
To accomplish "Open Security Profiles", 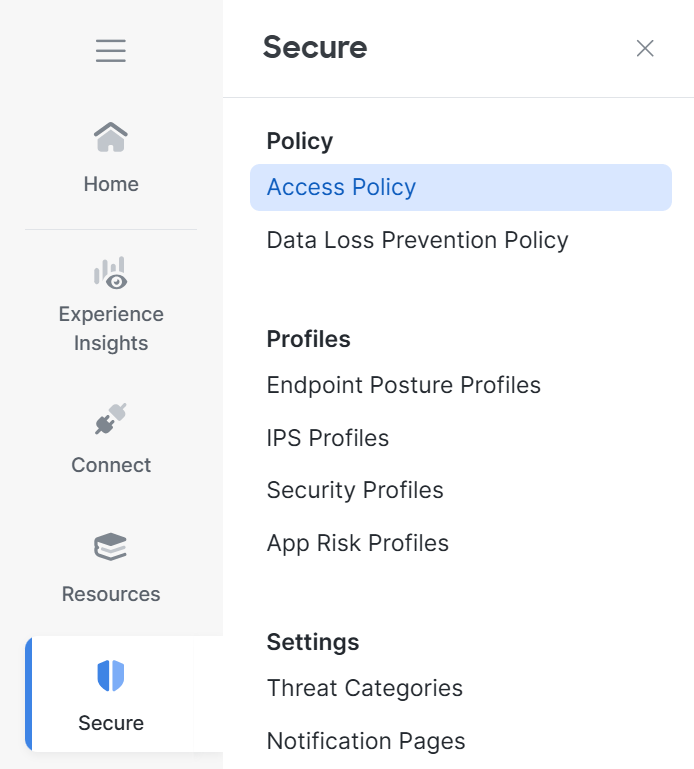I will pyautogui.click(x=355, y=491).
